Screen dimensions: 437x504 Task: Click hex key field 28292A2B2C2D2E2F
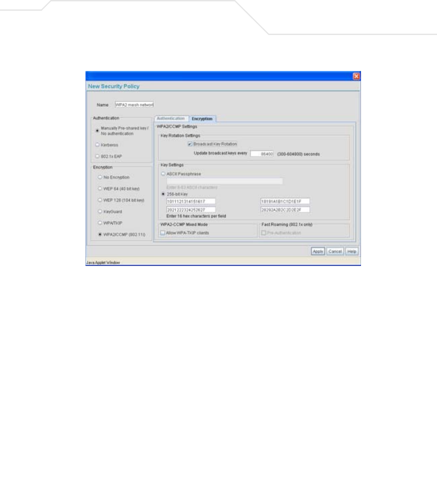coord(285,210)
